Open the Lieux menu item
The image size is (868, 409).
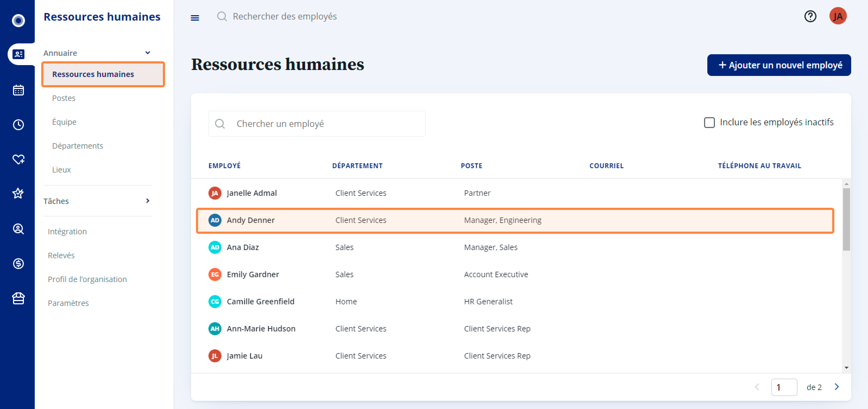pyautogui.click(x=61, y=170)
